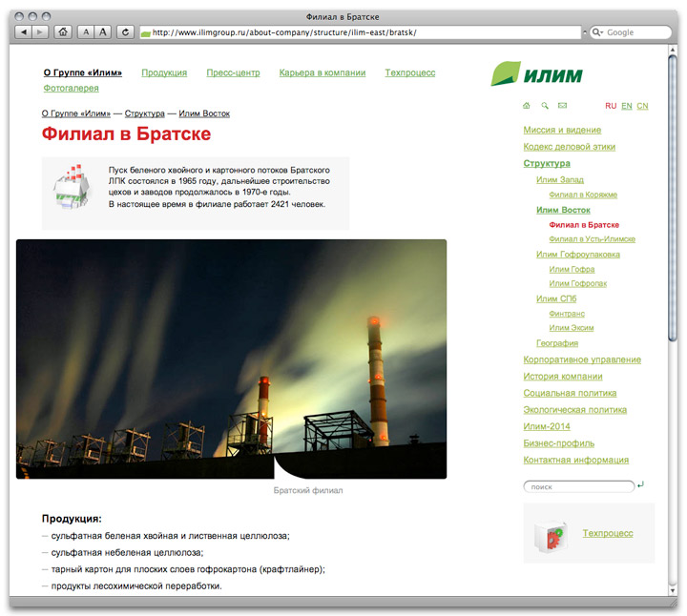Submit search with the enter arrow icon
Screen dimensions: 687x616
640,485
